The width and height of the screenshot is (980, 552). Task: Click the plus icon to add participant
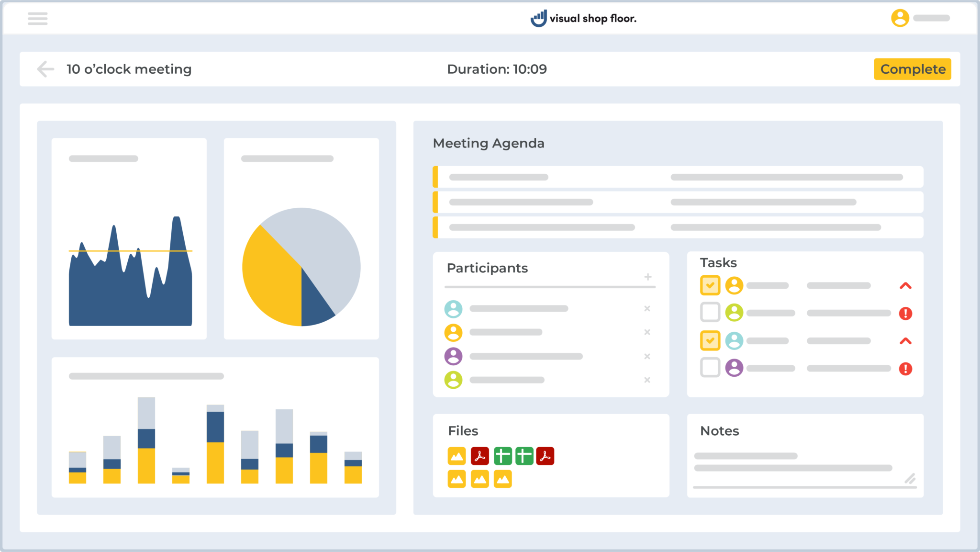647,277
